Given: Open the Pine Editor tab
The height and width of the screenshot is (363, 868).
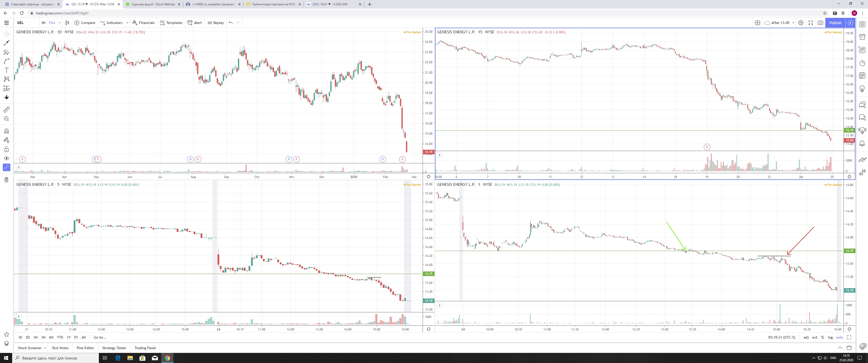Looking at the screenshot, I should pyautogui.click(x=85, y=348).
